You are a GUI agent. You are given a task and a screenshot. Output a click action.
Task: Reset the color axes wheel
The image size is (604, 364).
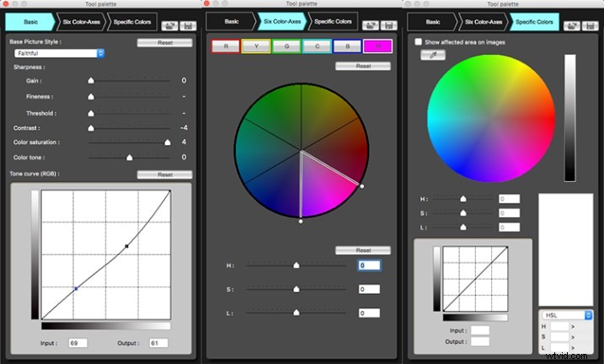coord(363,67)
